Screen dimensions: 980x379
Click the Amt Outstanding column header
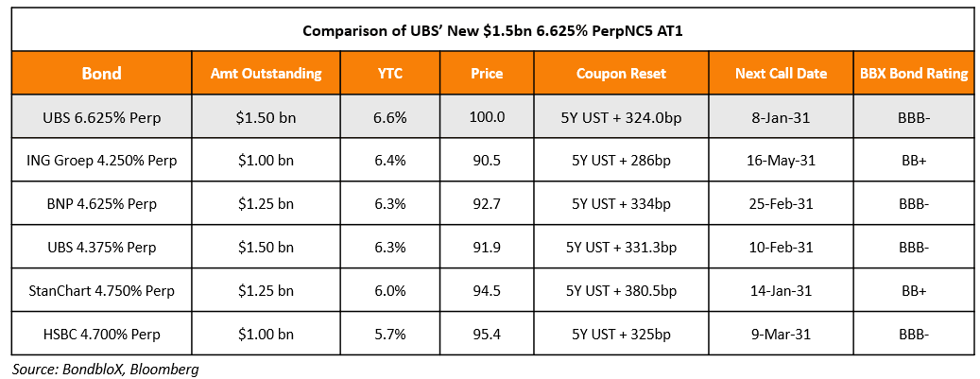tap(266, 74)
